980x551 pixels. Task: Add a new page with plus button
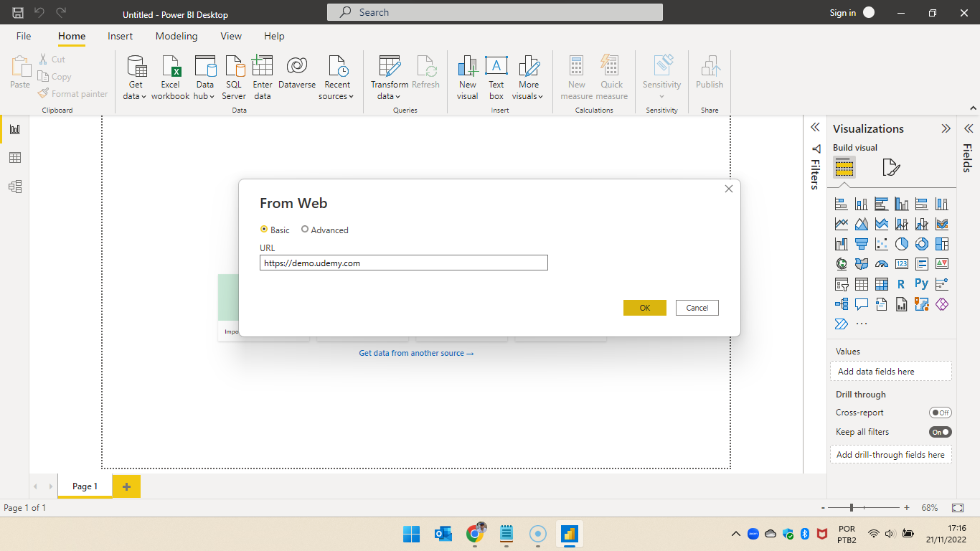coord(126,486)
